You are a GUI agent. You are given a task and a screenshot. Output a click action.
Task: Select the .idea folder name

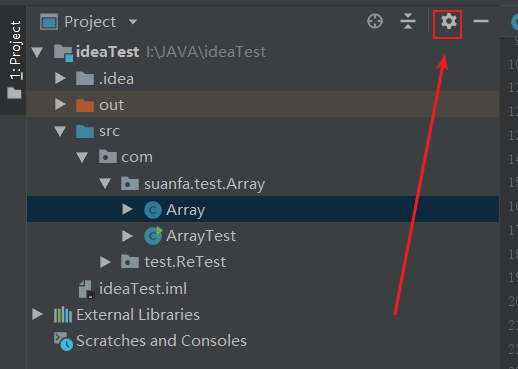point(116,79)
